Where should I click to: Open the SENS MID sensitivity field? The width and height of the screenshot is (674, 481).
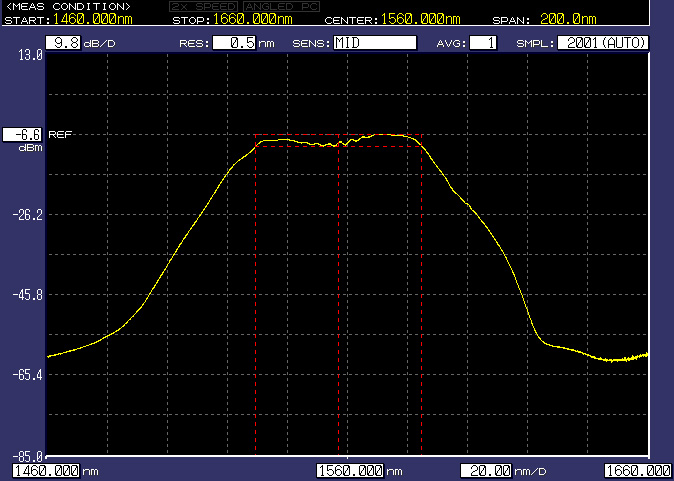point(375,43)
